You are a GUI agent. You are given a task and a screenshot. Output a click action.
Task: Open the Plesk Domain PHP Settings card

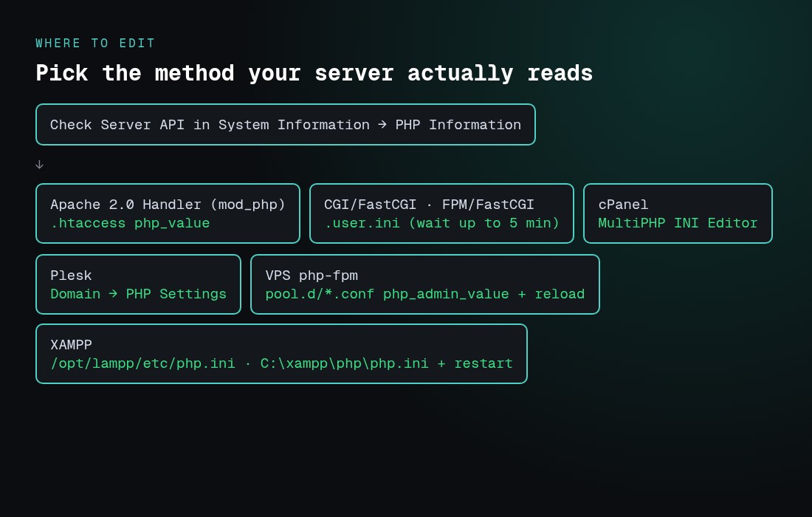(138, 284)
